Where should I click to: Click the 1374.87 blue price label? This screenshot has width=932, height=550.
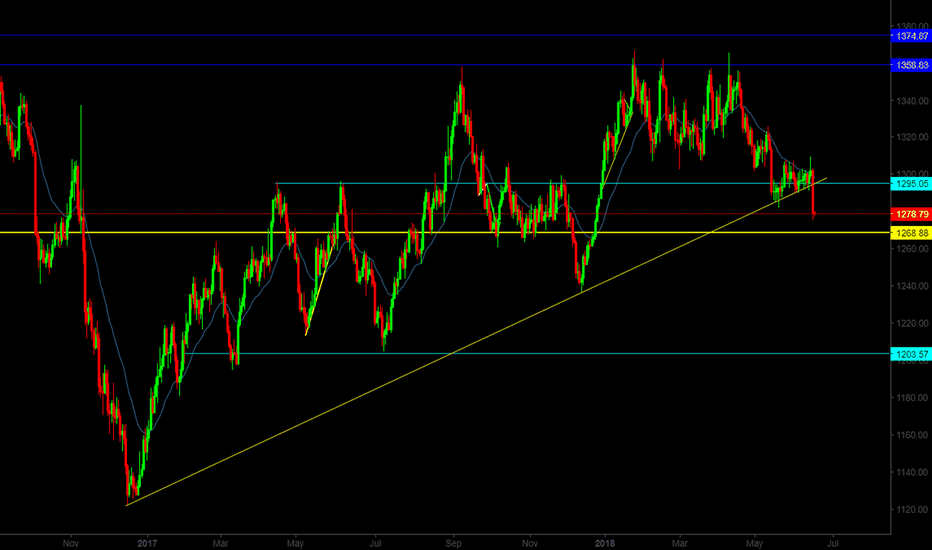click(x=911, y=36)
